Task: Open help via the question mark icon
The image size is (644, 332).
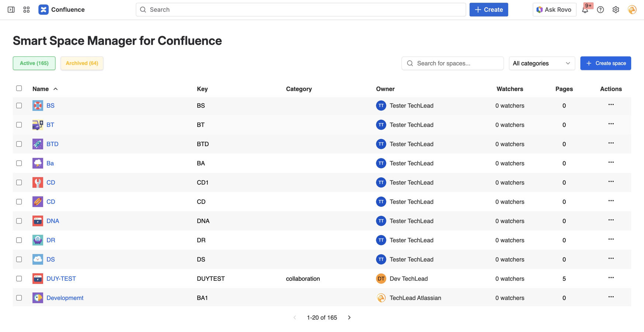Action: (x=600, y=10)
